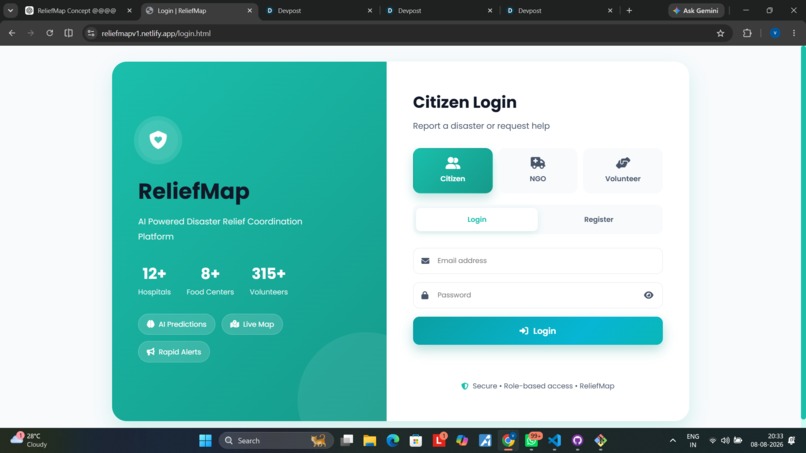Click the envelope icon in email field
The height and width of the screenshot is (453, 806).
click(425, 261)
